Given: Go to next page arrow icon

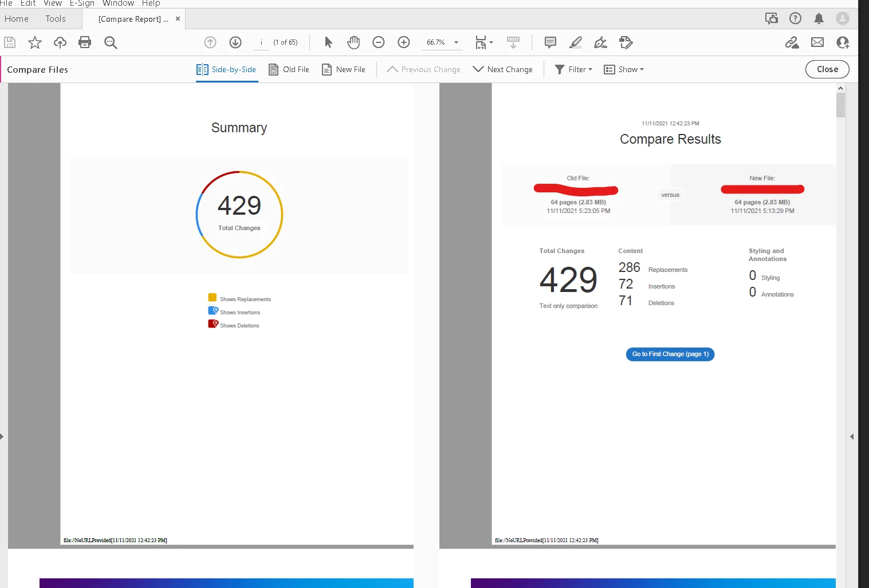Looking at the screenshot, I should pos(235,42).
